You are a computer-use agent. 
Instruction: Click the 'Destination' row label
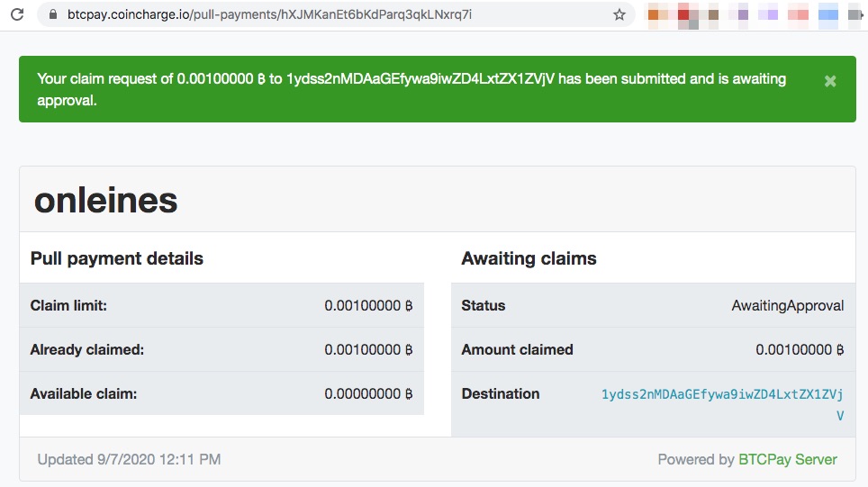point(501,394)
